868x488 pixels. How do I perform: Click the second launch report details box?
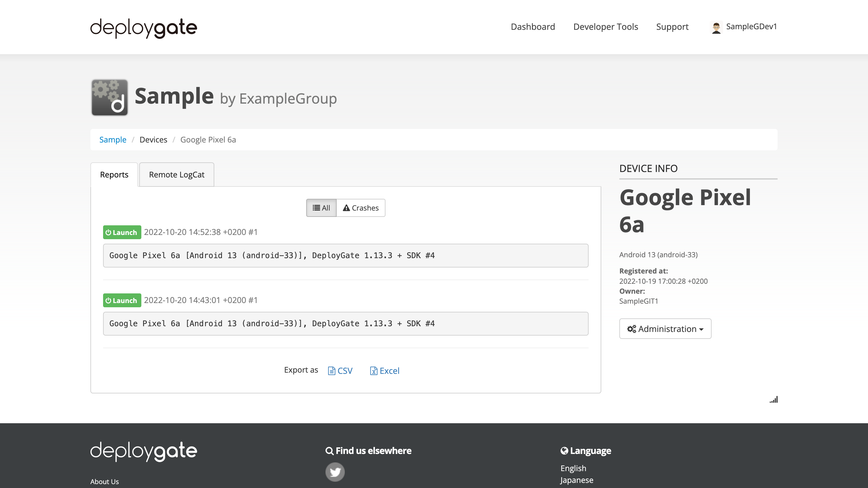click(x=345, y=323)
